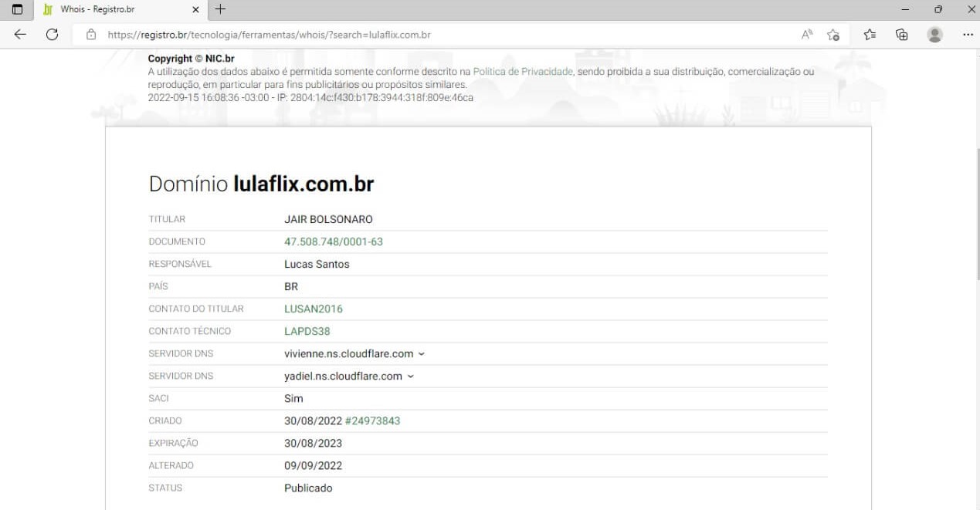The image size is (980, 510).
Task: Reload the Whois page
Action: [52, 35]
